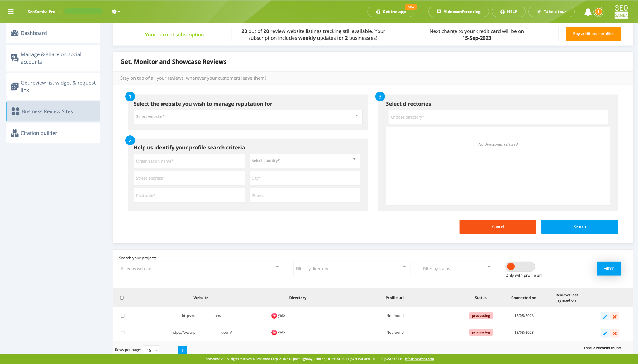Screen dimensions: 638x364
Task: Click the orange Cancel button
Action: click(498, 226)
